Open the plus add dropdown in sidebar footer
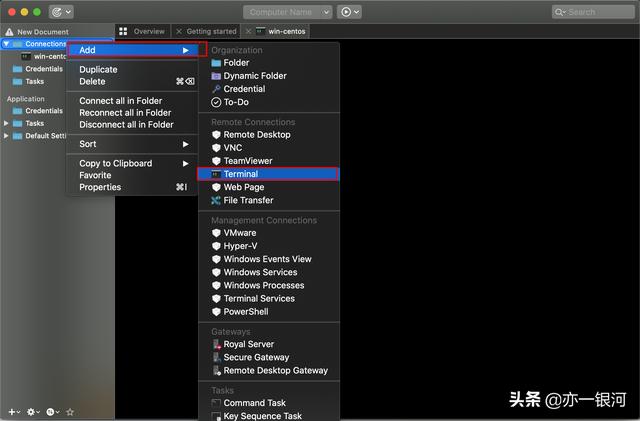Image resolution: width=640 pixels, height=421 pixels. click(14, 412)
